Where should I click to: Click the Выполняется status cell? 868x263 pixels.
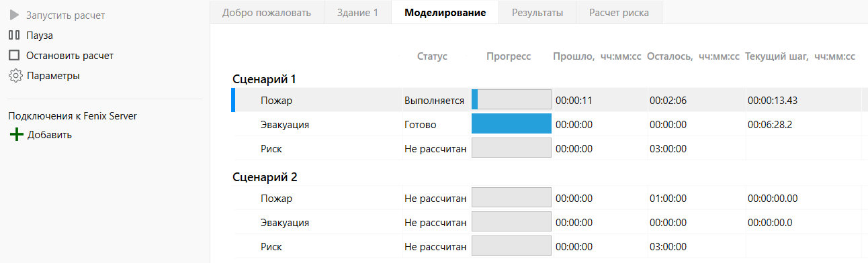pos(434,100)
